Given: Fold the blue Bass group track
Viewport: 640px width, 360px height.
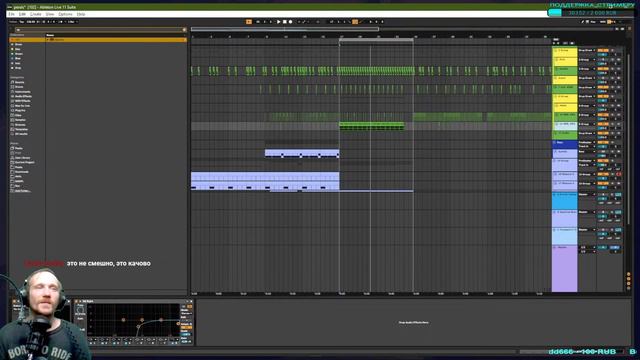Looking at the screenshot, I should point(555,143).
